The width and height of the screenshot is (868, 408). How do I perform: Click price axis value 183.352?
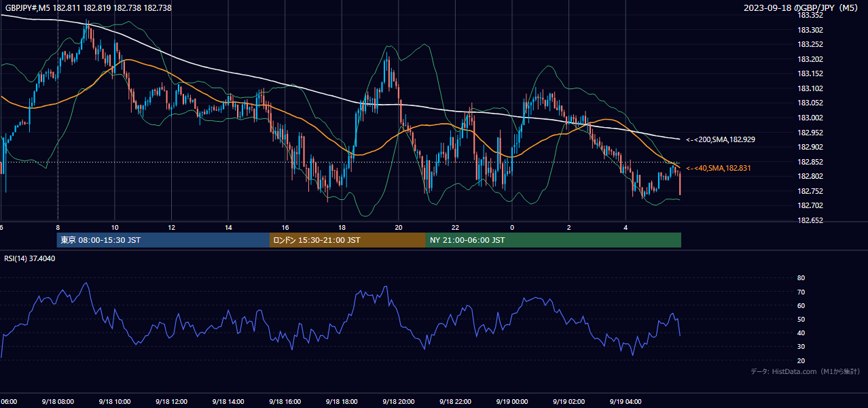[810, 15]
